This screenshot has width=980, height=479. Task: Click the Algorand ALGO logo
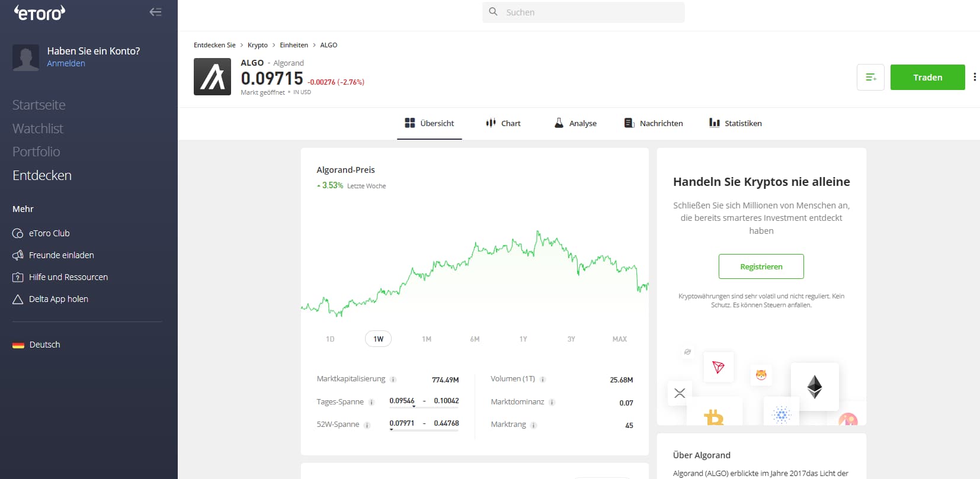(x=212, y=76)
